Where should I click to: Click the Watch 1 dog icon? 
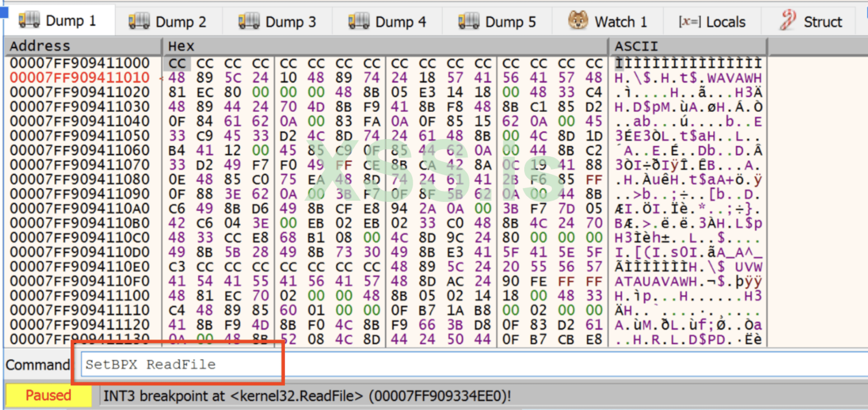(578, 20)
